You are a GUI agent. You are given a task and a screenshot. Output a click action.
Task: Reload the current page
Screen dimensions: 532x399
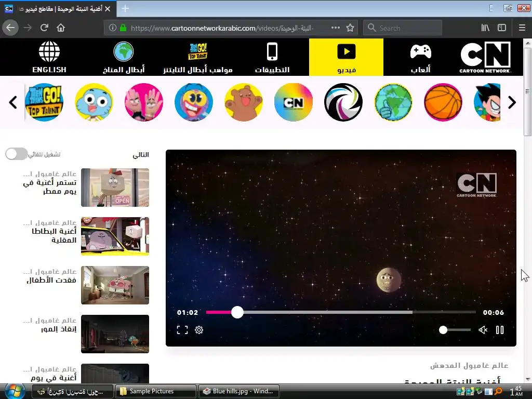pos(44,28)
